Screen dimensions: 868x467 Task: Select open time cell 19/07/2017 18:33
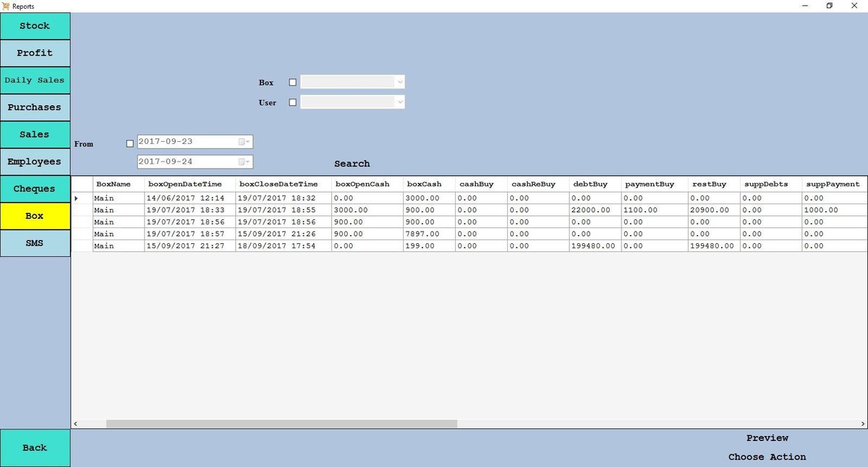190,210
